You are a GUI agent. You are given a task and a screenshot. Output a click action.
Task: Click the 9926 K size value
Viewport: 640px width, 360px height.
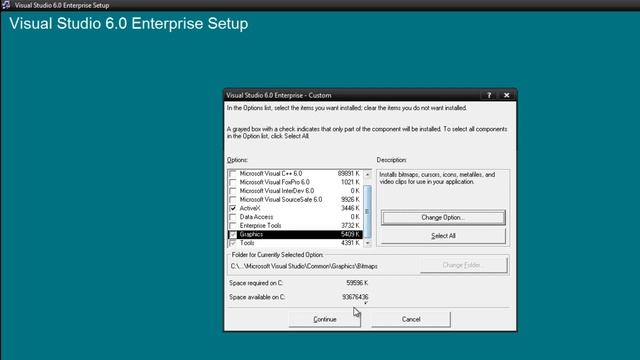tap(350, 200)
